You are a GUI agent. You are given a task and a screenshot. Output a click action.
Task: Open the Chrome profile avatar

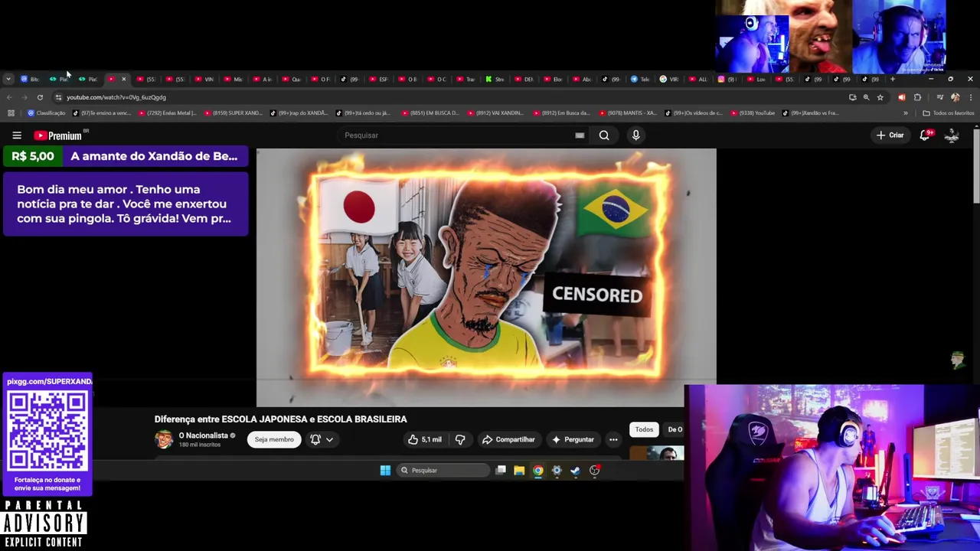tap(955, 97)
